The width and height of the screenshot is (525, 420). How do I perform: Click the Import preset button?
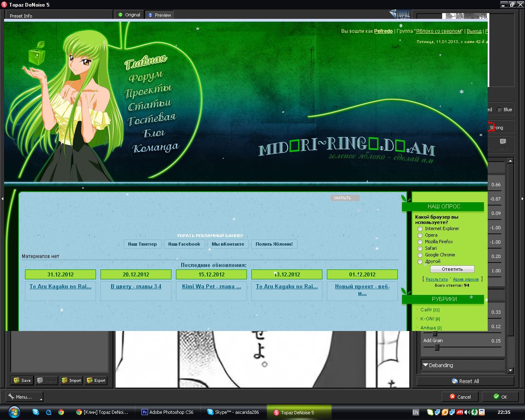[71, 380]
